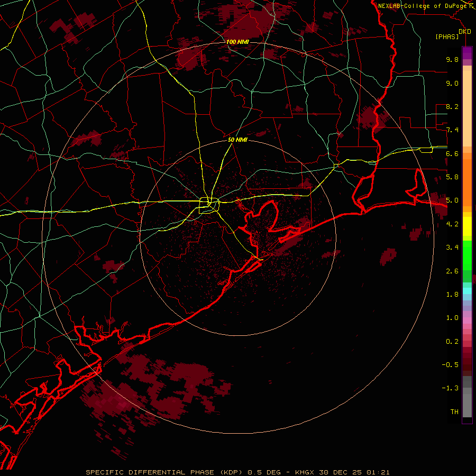Click the TH threshold label on legend
This screenshot has height=476, width=476.
click(454, 412)
